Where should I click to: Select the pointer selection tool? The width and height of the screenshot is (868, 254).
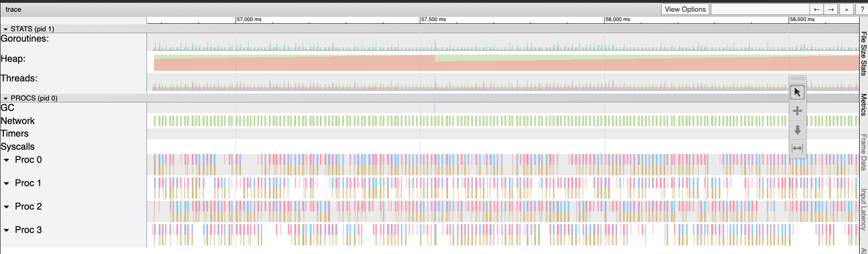click(x=797, y=92)
